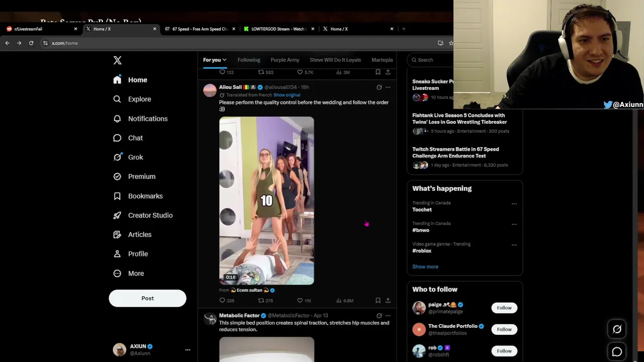Switch to LOWTIERGOD Stream browser tab

tap(279, 29)
